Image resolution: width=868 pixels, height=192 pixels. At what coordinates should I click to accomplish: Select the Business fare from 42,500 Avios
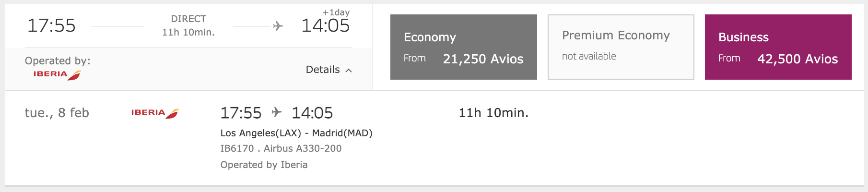point(778,47)
